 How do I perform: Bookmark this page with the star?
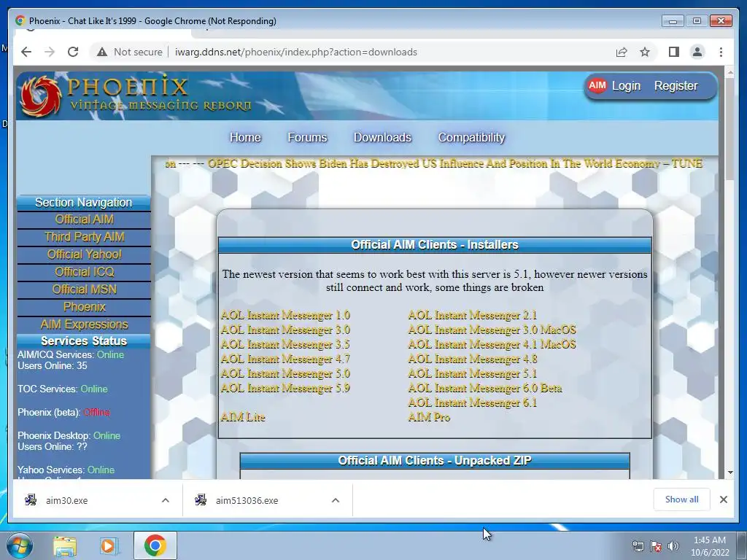(x=645, y=52)
